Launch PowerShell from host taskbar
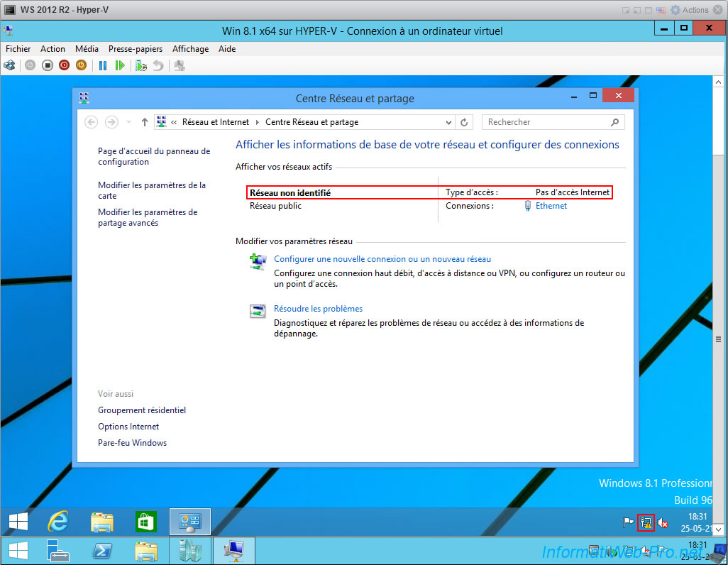Image resolution: width=728 pixels, height=565 pixels. point(102,551)
